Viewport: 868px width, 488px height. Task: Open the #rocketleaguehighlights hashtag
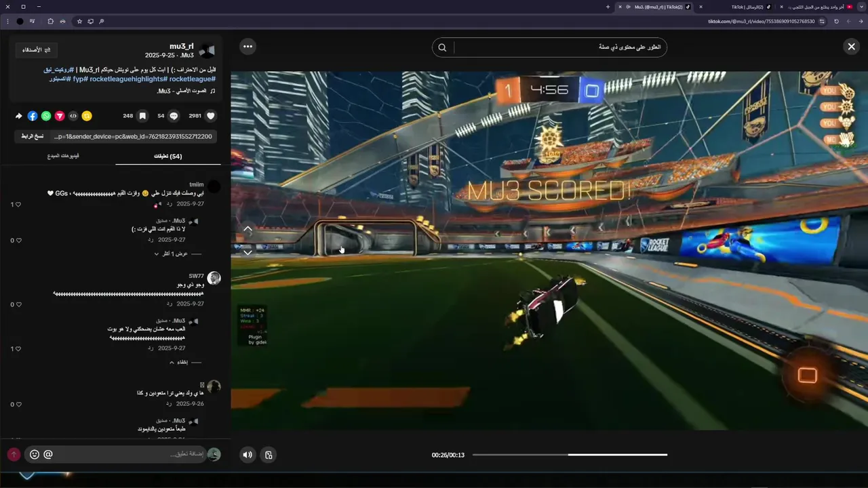pyautogui.click(x=128, y=79)
